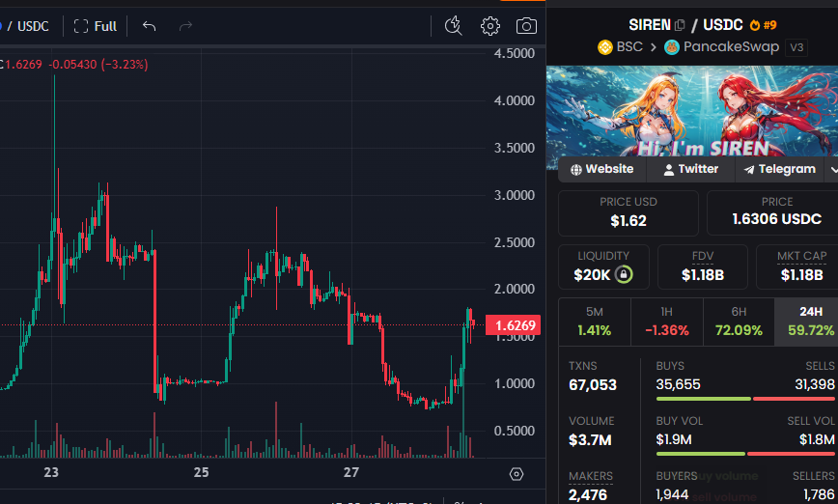This screenshot has width=838, height=504.
Task: Click the redo arrow icon
Action: pos(185,26)
